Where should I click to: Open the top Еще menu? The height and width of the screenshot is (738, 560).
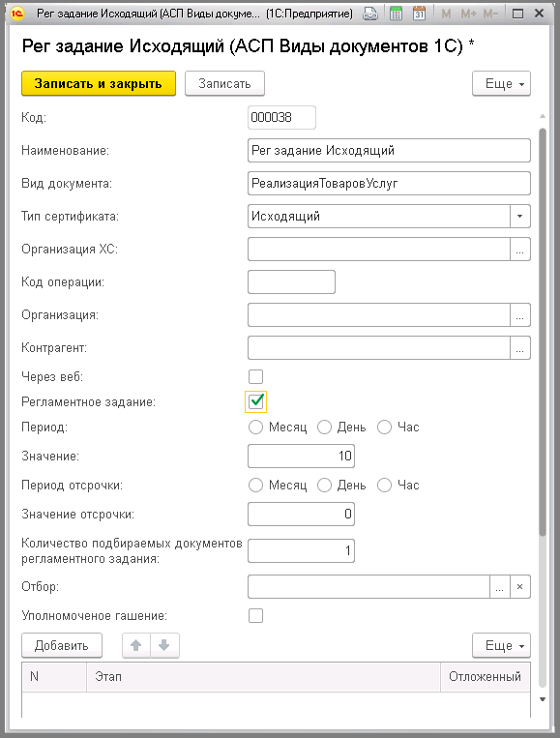(501, 84)
